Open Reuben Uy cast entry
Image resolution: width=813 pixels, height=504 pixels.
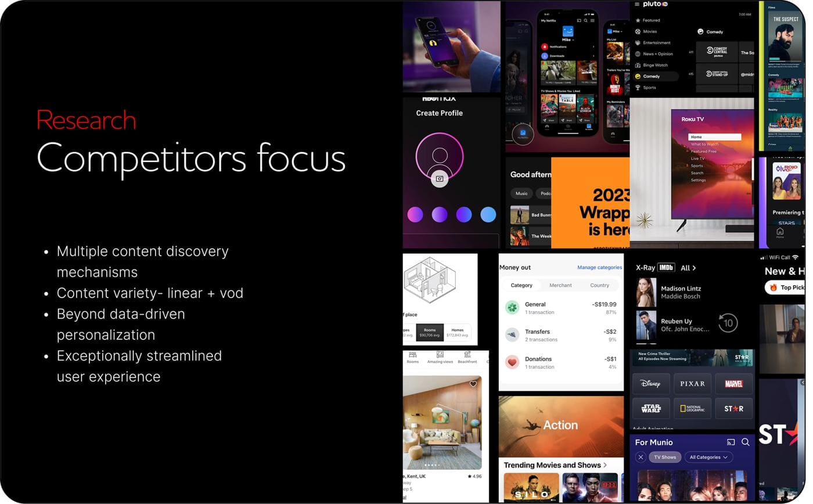(x=672, y=325)
